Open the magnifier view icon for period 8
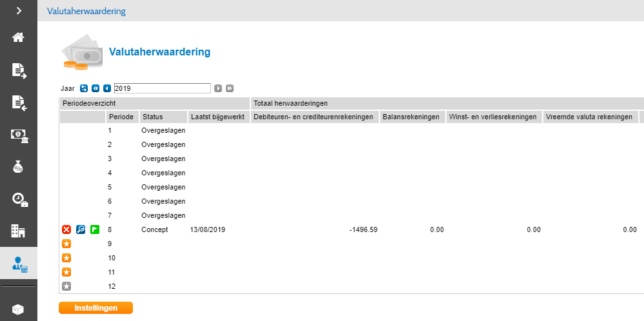The width and height of the screenshot is (644, 321). point(81,229)
